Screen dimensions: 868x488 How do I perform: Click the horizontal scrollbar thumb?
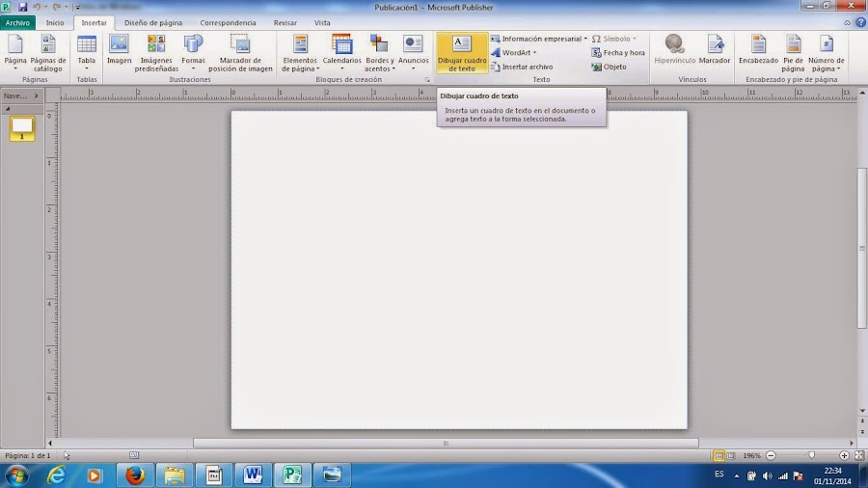(446, 443)
